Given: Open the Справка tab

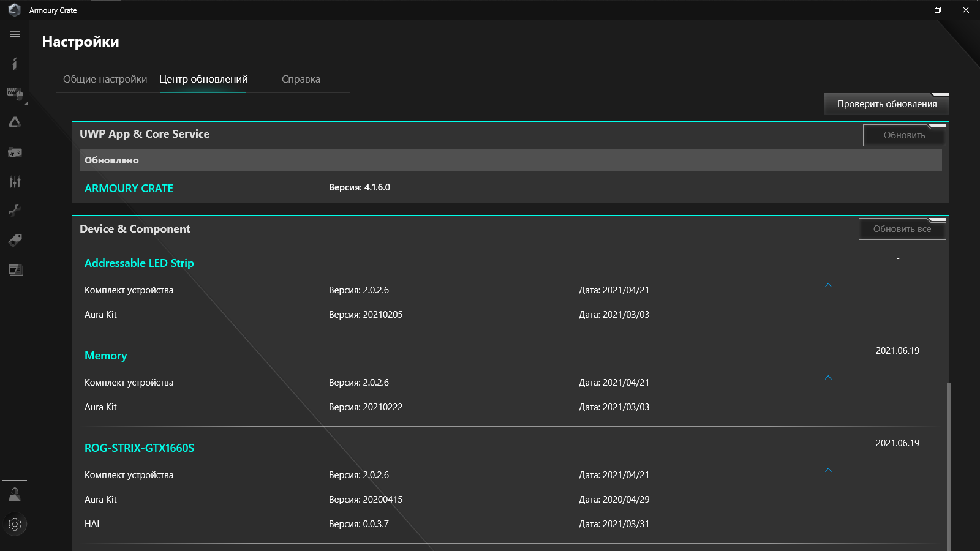Looking at the screenshot, I should 301,79.
